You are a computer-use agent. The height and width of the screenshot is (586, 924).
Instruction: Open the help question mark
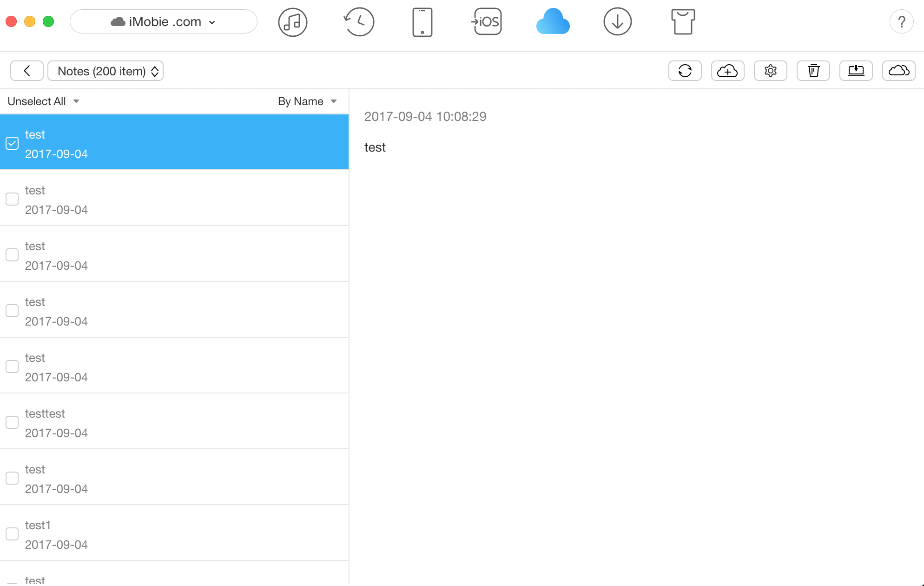click(x=902, y=21)
